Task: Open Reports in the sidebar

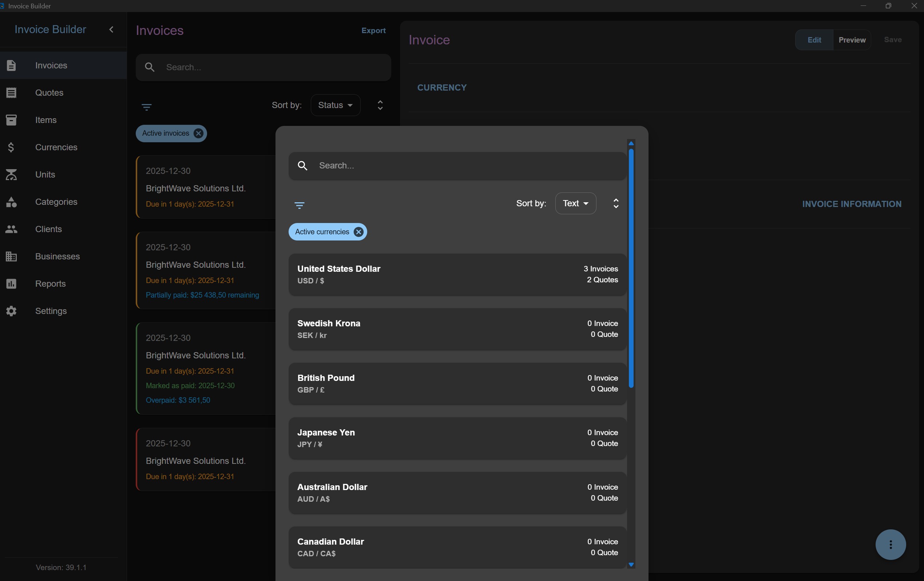Action: (x=63, y=284)
